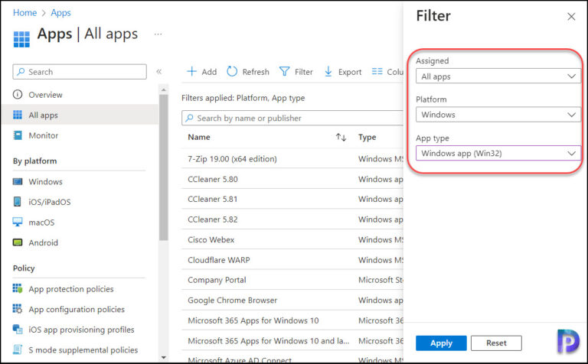588x364 pixels.
Task: Click sidebar scrollbar down arrow
Action: point(163,357)
